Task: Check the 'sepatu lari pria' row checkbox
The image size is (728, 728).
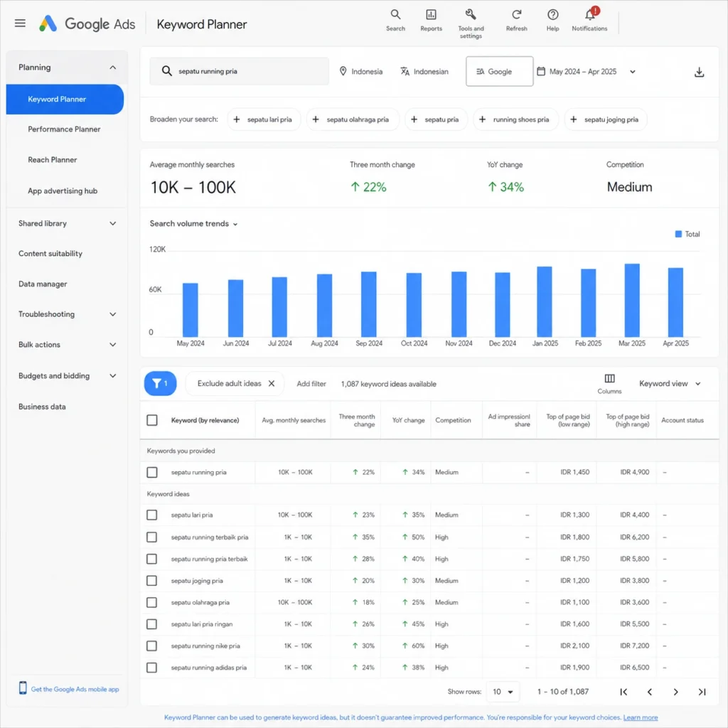Action: coord(152,515)
